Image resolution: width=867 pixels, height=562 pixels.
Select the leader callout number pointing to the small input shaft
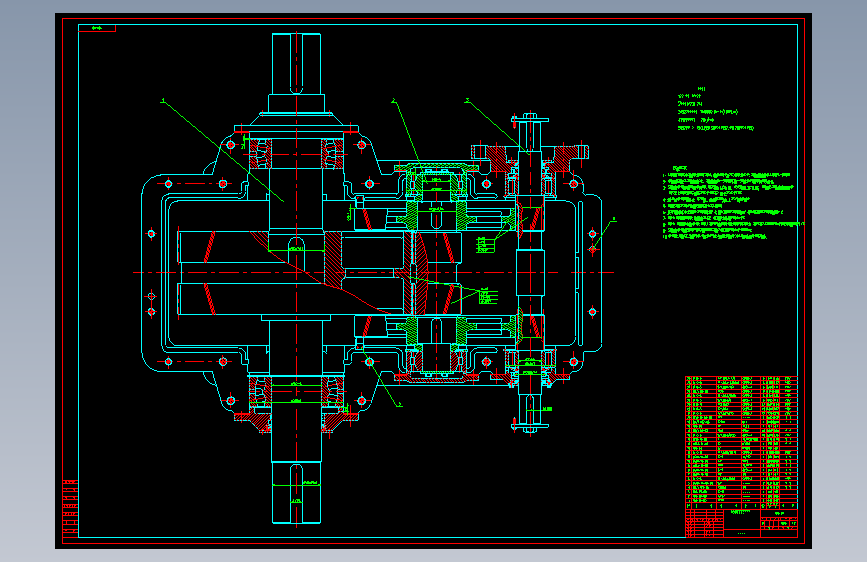tap(467, 101)
